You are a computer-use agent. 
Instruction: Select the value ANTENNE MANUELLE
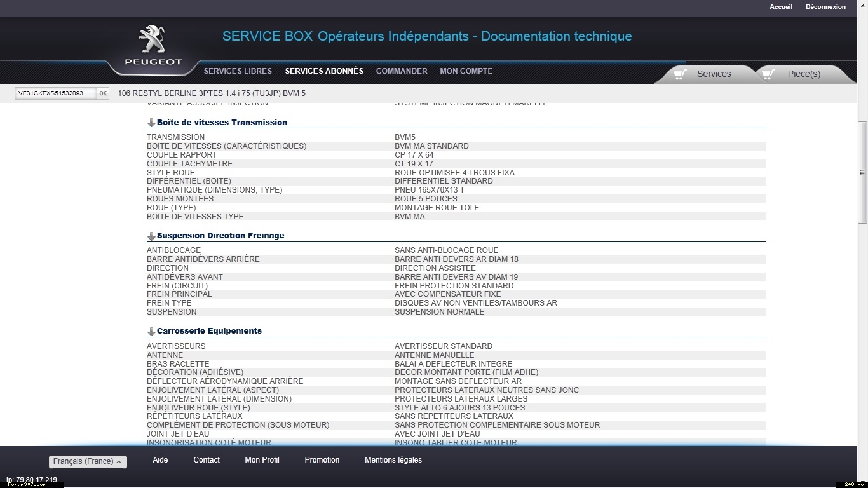[x=434, y=355]
